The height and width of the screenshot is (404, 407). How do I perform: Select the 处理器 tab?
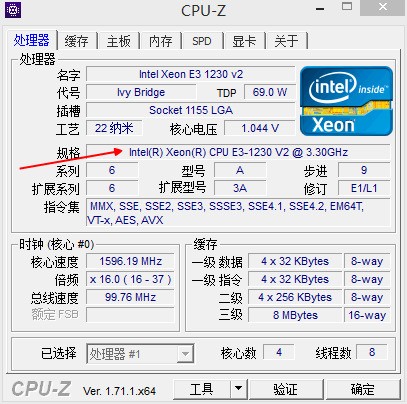coord(31,40)
